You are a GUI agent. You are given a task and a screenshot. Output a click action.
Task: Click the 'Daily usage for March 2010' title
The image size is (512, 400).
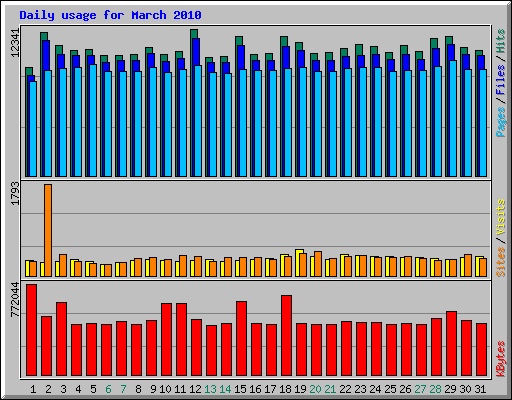pyautogui.click(x=110, y=15)
